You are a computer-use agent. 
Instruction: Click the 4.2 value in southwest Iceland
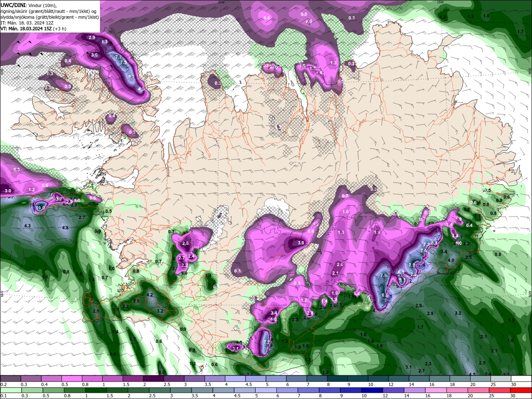[x=150, y=295]
